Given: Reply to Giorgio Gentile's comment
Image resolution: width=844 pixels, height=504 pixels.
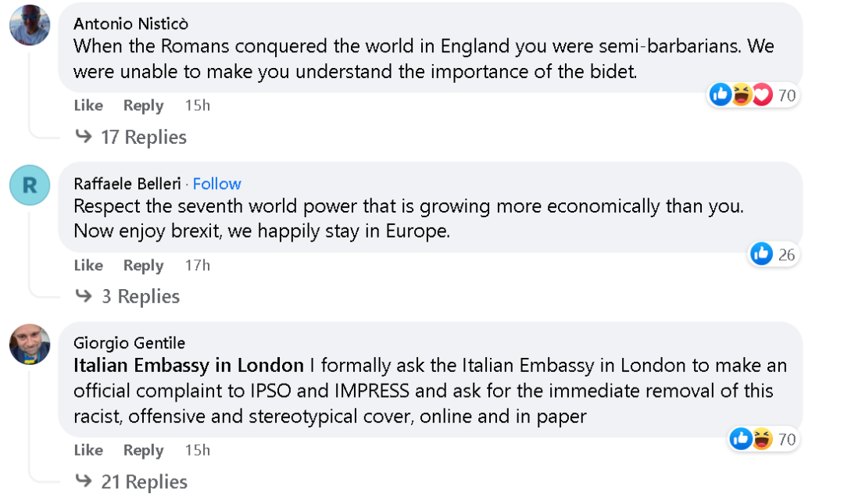Looking at the screenshot, I should click(x=143, y=450).
